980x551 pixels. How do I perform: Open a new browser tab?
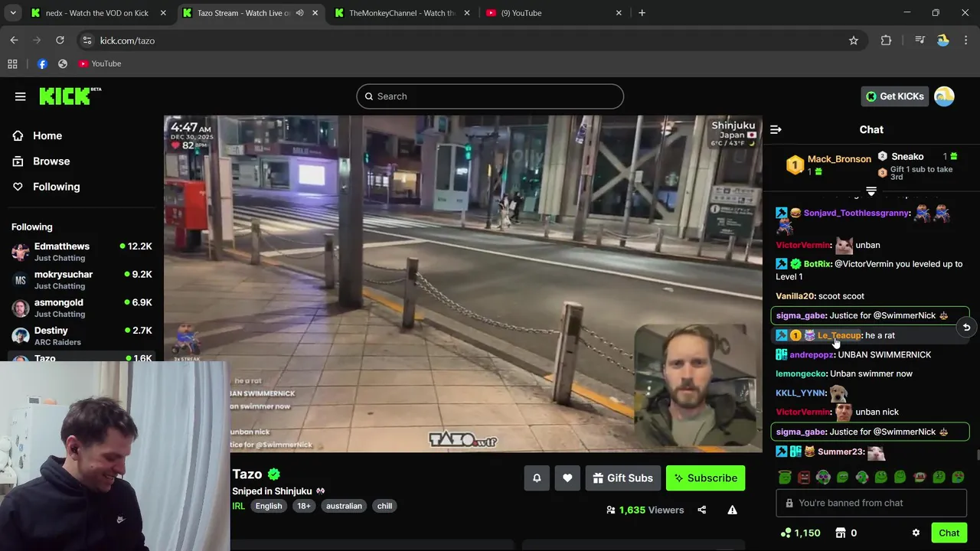point(642,13)
